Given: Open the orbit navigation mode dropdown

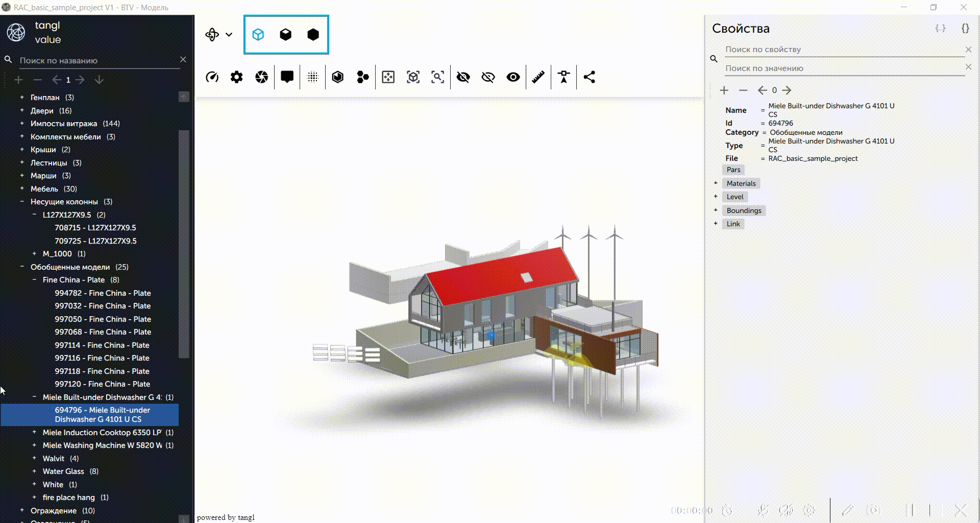Looking at the screenshot, I should coord(229,35).
